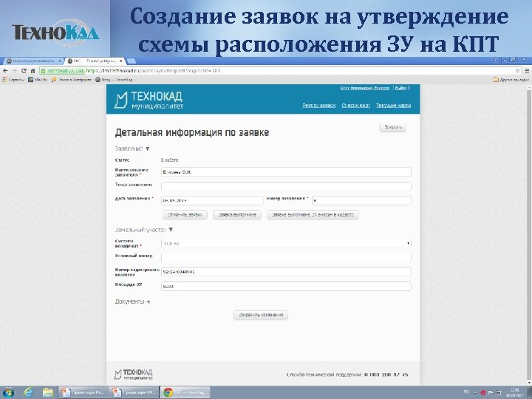Launch Internet Explorer from taskbar
The width and height of the screenshot is (532, 399).
pos(29,392)
